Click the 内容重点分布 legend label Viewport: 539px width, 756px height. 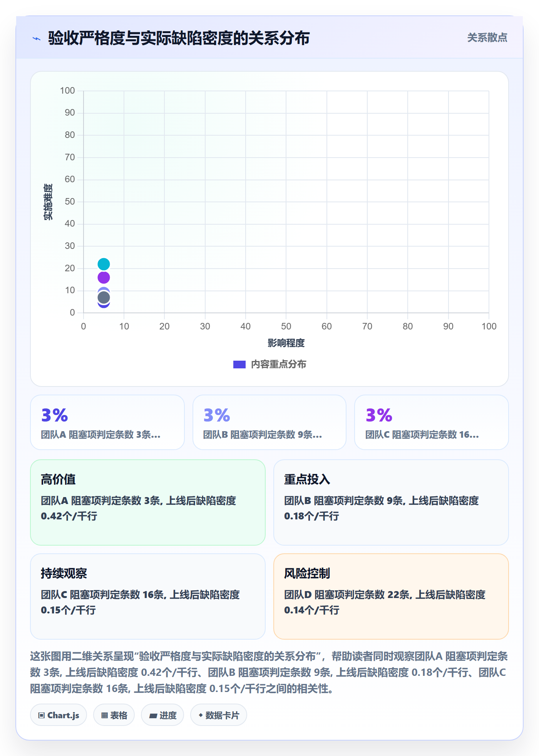point(278,365)
